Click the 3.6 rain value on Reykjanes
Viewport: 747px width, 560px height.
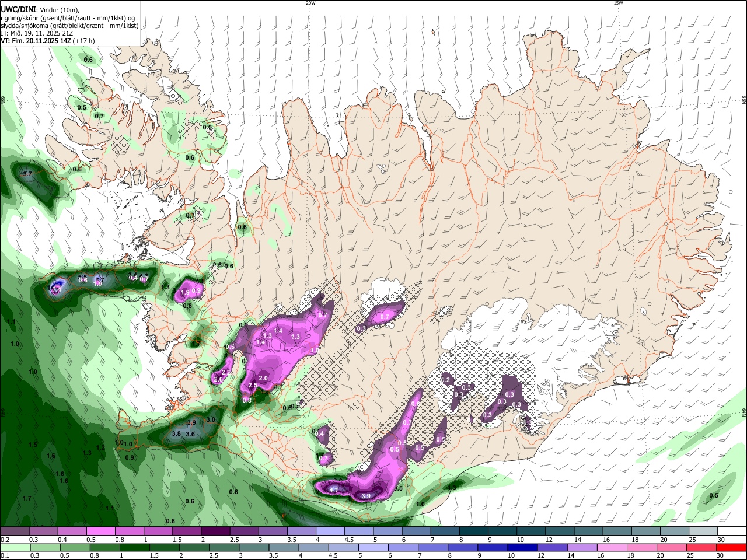[190, 434]
